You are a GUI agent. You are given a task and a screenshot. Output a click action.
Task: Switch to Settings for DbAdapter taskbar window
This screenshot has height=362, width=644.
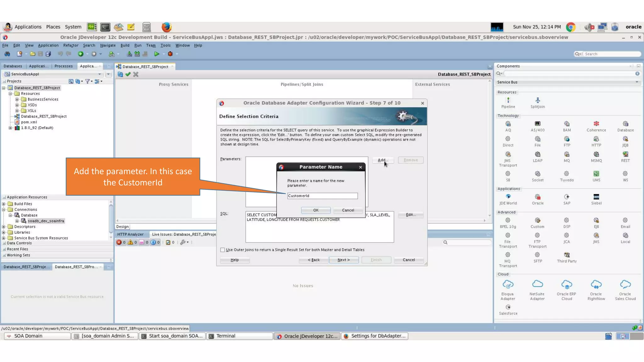(375, 336)
